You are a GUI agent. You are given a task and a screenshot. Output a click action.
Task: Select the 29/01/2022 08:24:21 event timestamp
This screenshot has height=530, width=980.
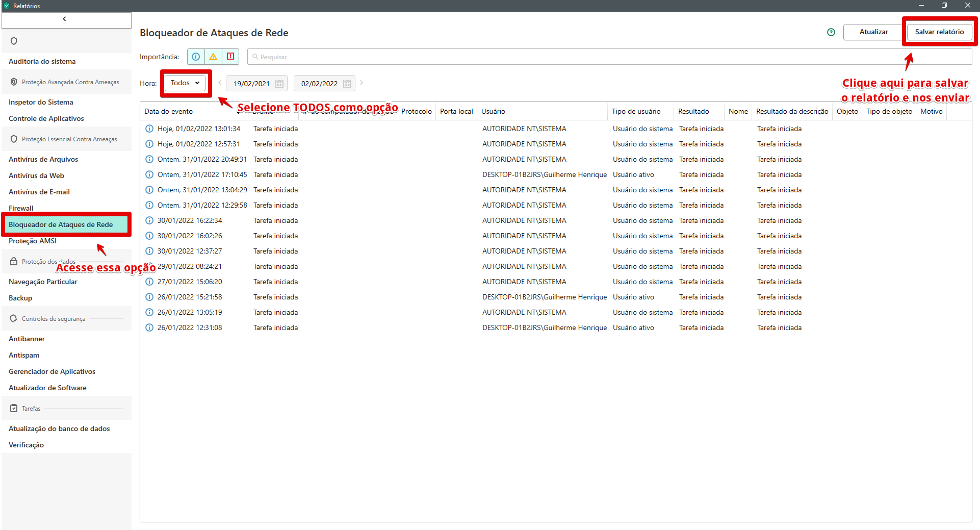(190, 266)
